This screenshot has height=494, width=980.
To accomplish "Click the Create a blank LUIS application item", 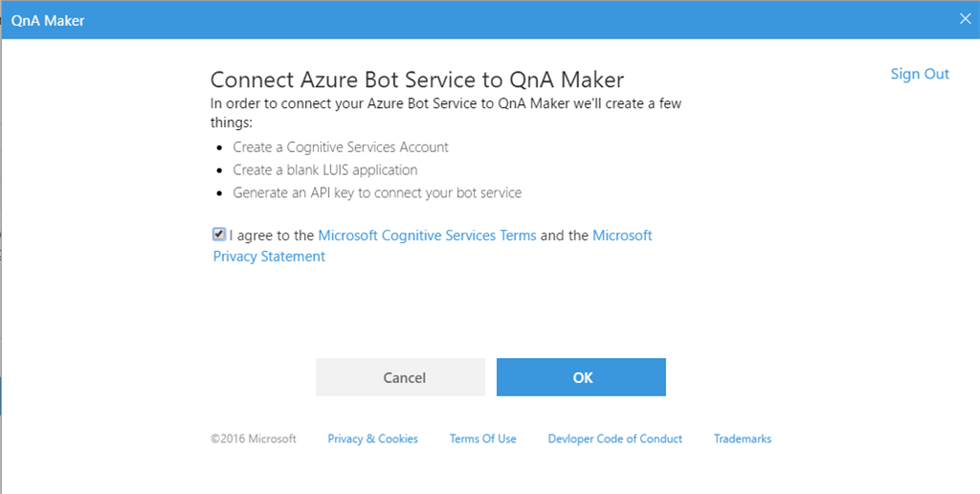I will coord(325,169).
